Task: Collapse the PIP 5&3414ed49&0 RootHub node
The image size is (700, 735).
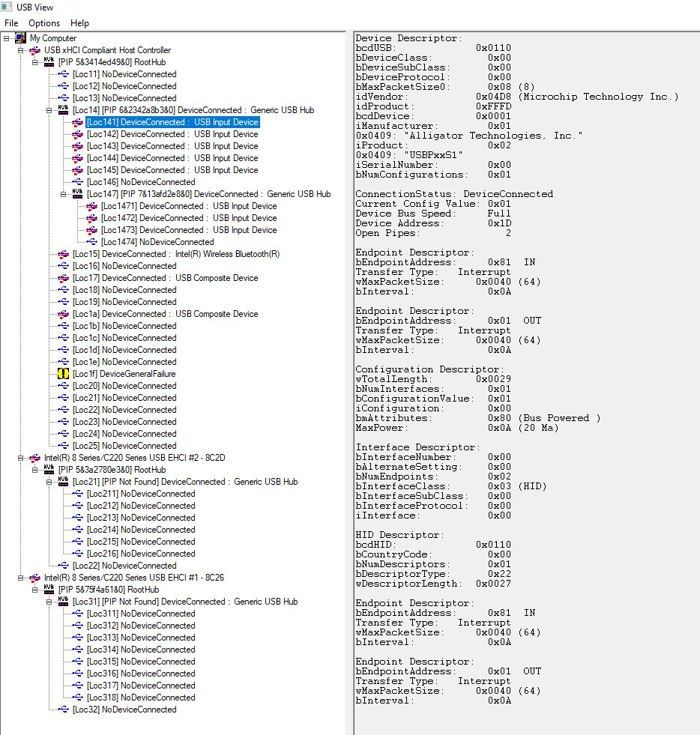Action: (34, 62)
